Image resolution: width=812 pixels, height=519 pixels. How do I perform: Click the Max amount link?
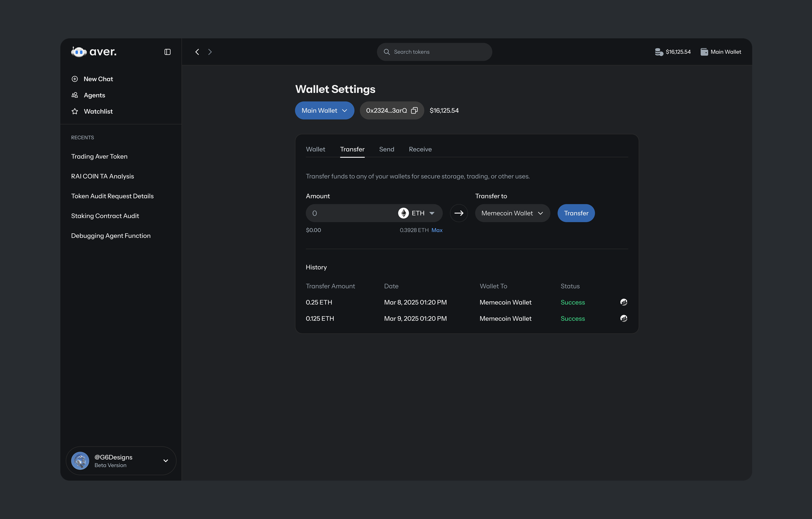[437, 230]
